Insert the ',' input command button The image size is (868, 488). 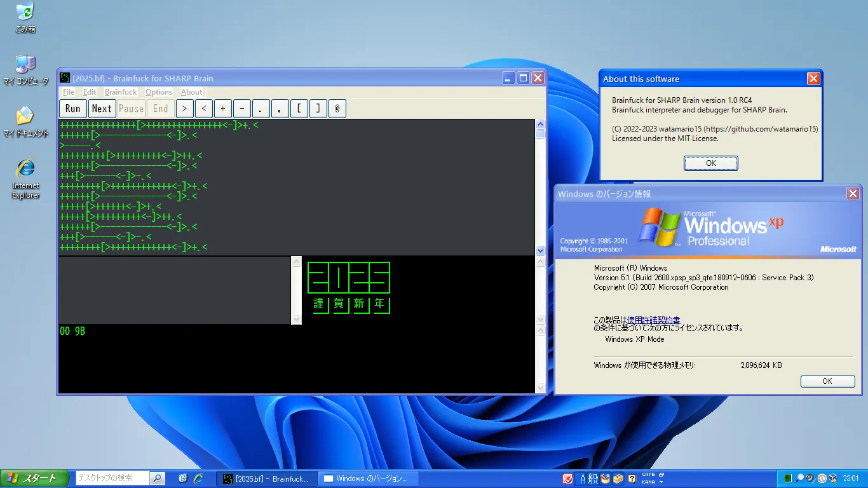pyautogui.click(x=280, y=109)
